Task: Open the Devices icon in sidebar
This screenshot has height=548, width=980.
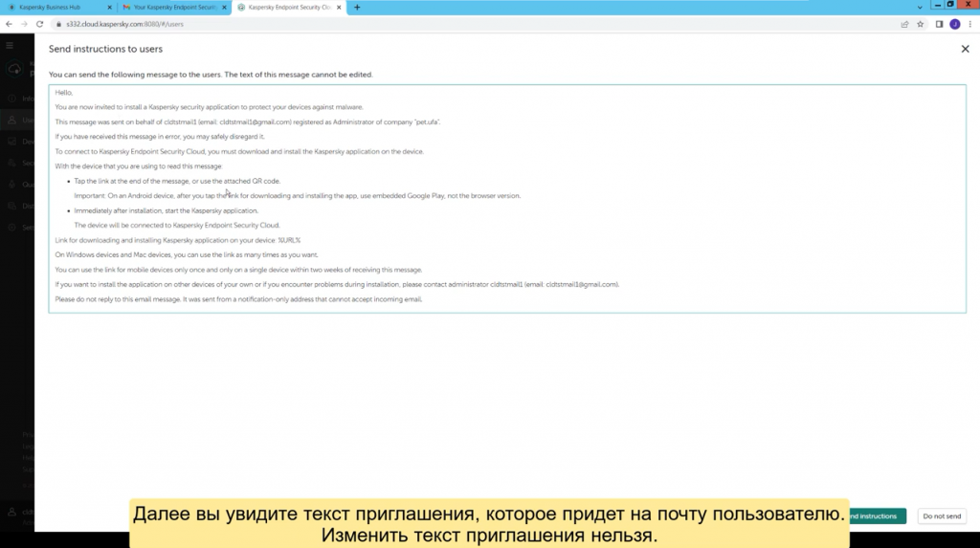Action: pyautogui.click(x=11, y=142)
